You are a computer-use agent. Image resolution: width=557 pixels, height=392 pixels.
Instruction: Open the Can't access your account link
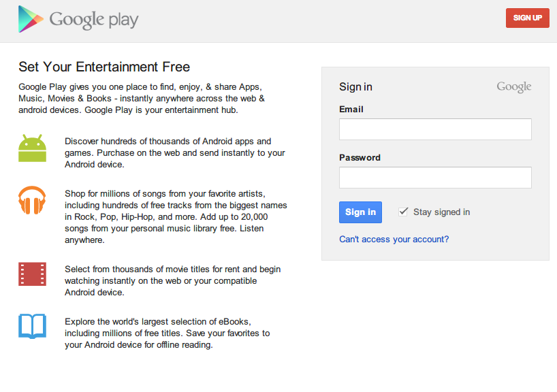(394, 240)
